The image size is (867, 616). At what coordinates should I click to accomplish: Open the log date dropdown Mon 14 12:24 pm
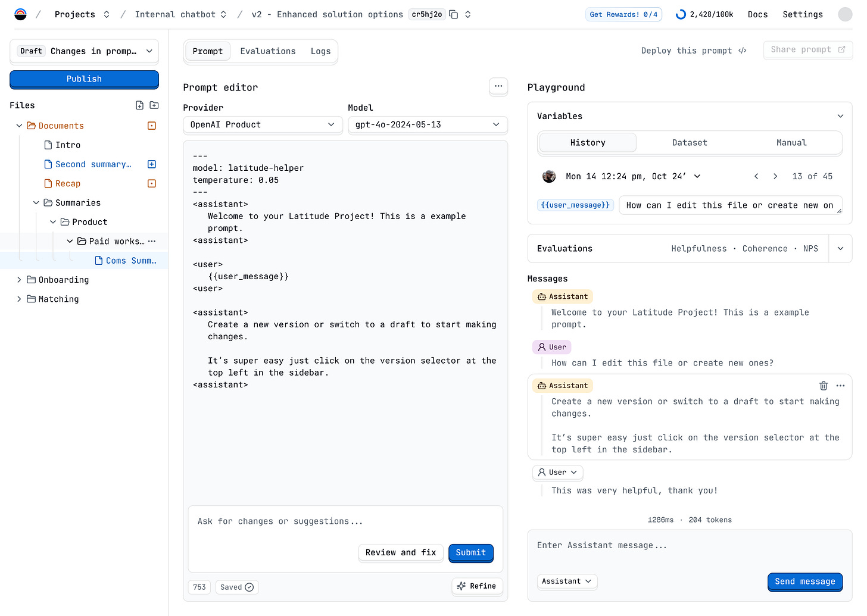click(633, 176)
